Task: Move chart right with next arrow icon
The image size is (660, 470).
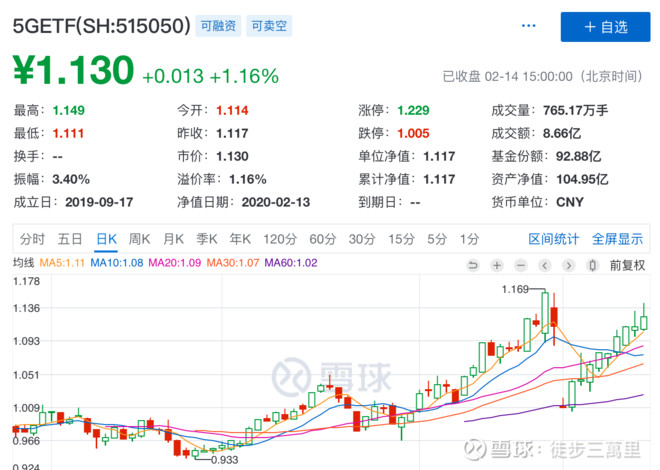Action: pos(569,265)
